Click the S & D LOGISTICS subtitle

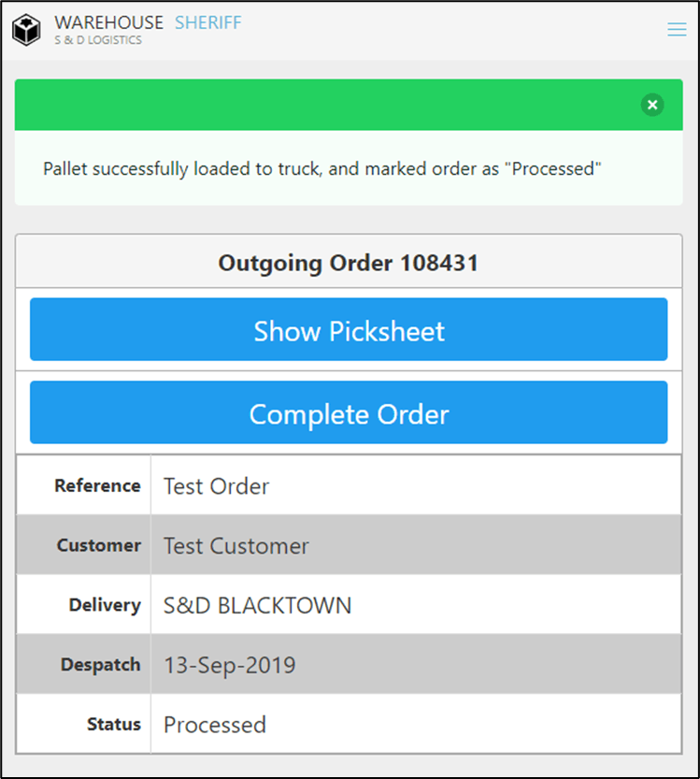click(x=98, y=41)
